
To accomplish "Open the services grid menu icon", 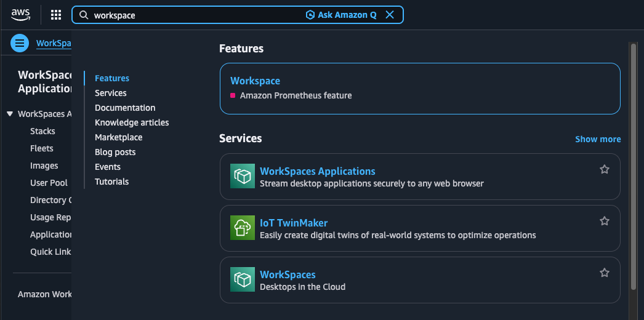I will (56, 15).
